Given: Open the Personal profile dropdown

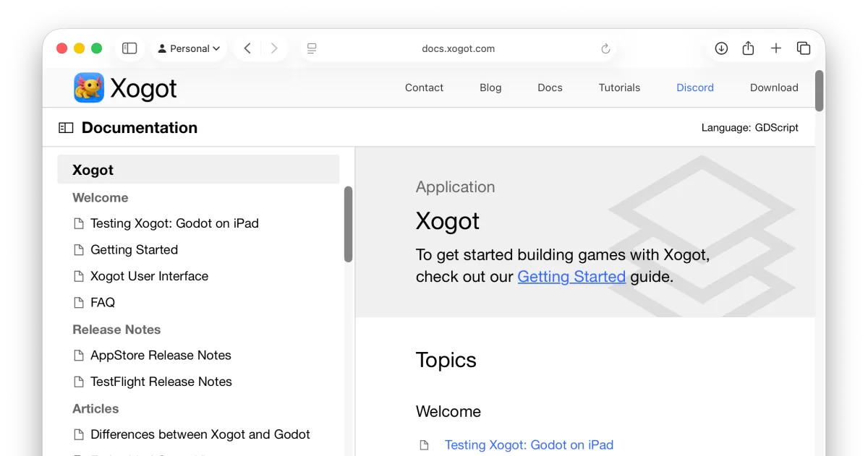Looking at the screenshot, I should 189,48.
